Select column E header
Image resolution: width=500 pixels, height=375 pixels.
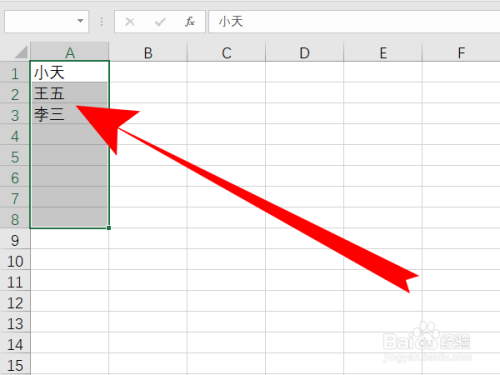pyautogui.click(x=383, y=52)
